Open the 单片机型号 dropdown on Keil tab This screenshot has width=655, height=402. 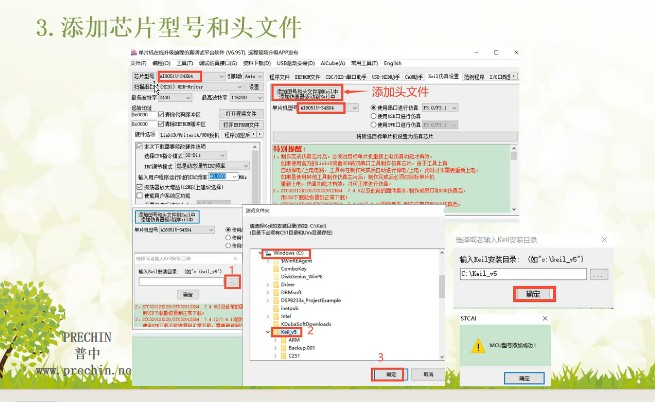pos(328,108)
